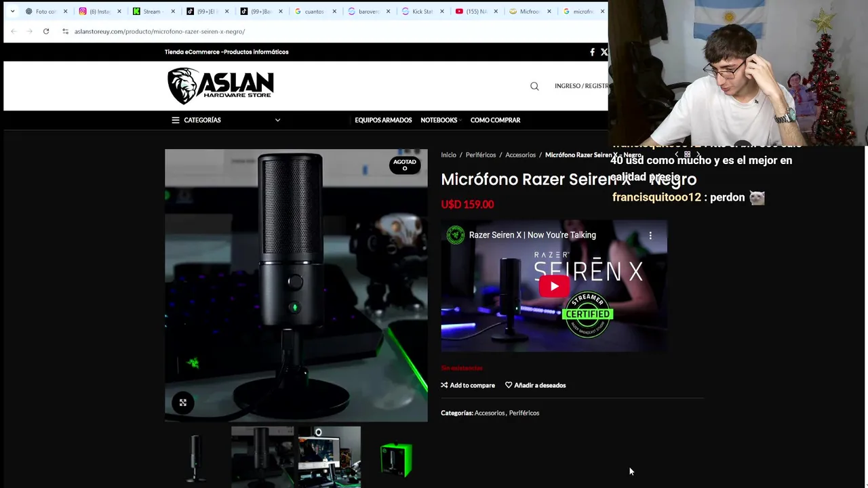Viewport: 868px width, 488px height.
Task: Open the Periféricos category link
Action: (524, 413)
